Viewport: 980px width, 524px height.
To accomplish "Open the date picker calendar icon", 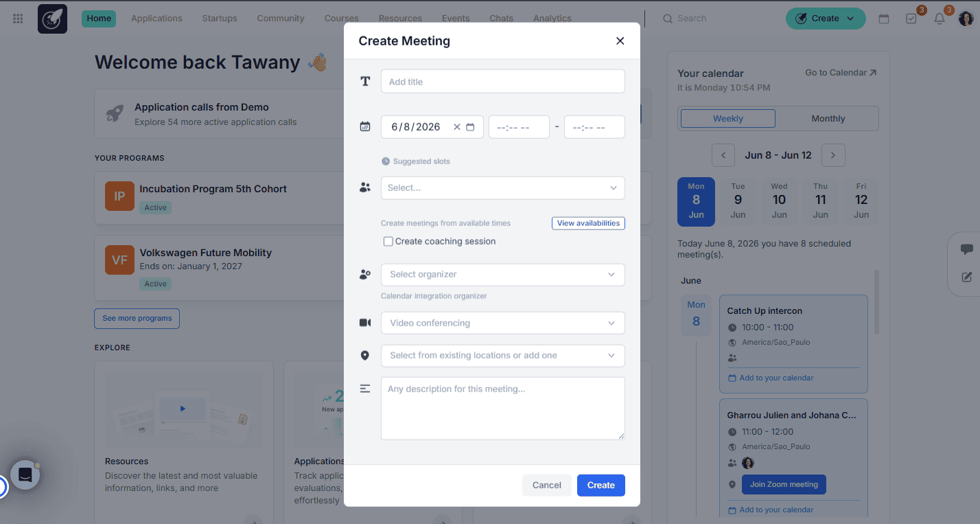I will [470, 127].
